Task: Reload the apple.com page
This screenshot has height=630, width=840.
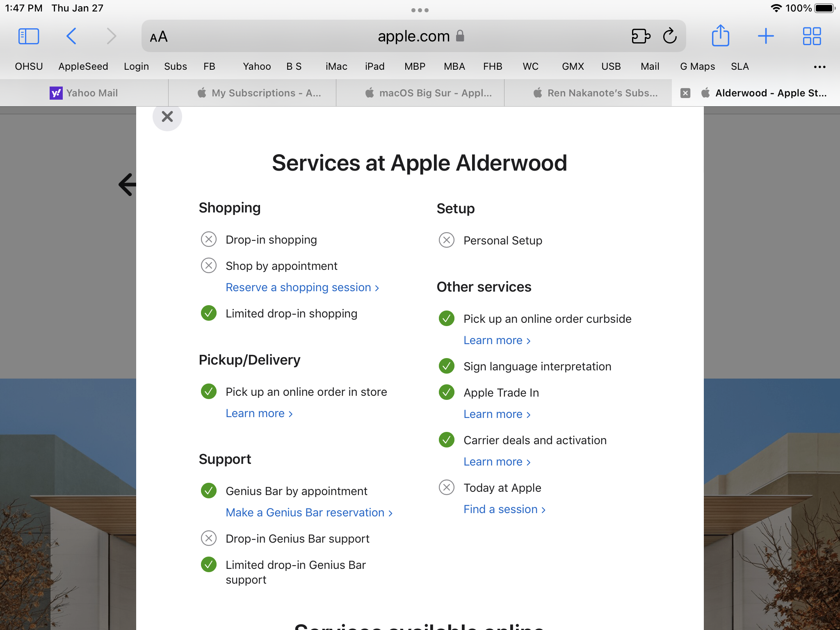Action: tap(669, 36)
